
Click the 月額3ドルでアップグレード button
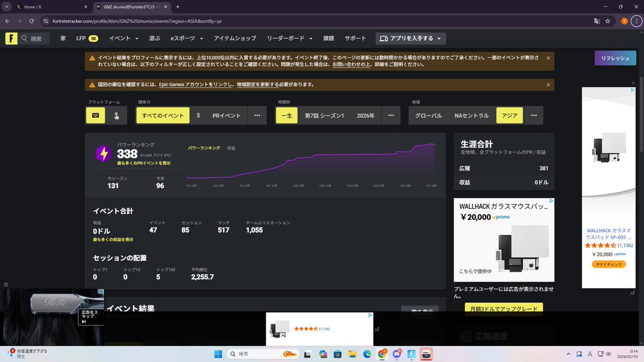tap(504, 309)
